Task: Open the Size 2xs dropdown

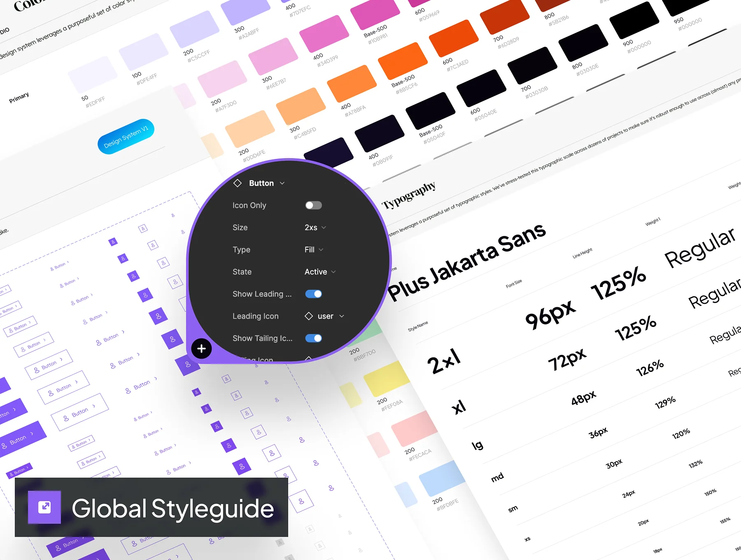Action: coord(315,228)
